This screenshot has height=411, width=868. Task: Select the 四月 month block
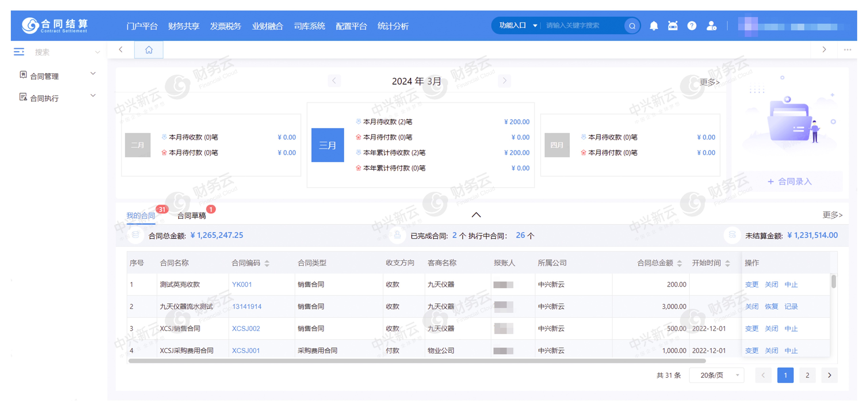pos(557,145)
